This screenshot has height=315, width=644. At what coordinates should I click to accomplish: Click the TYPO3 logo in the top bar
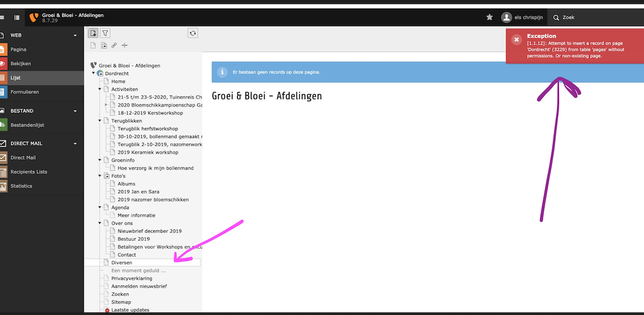click(34, 18)
